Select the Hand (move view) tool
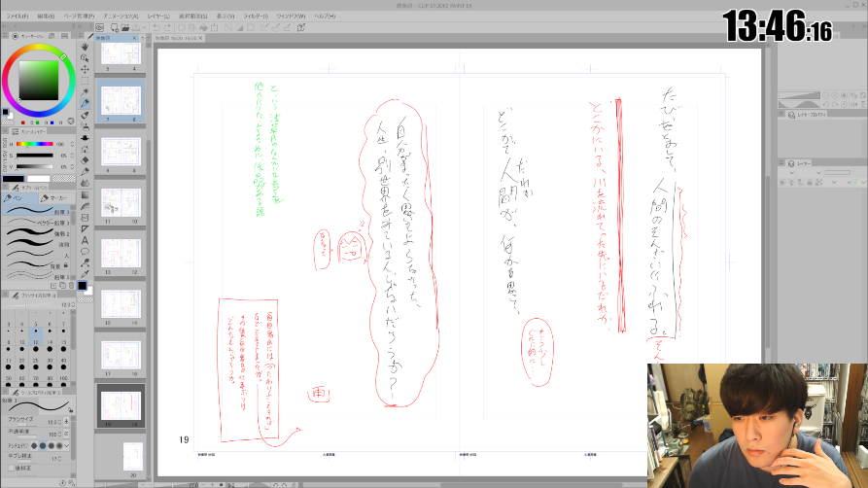The height and width of the screenshot is (488, 868). coord(85,47)
